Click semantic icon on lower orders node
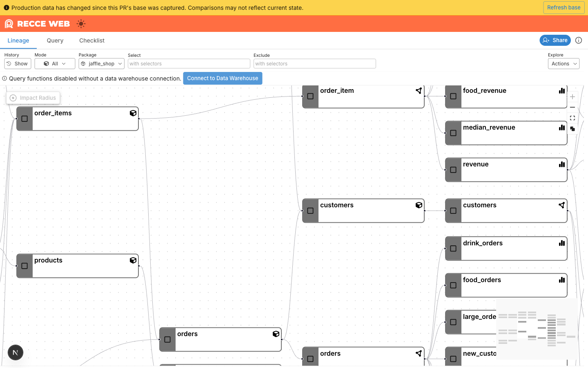The width and height of the screenshot is (588, 368). (419, 353)
